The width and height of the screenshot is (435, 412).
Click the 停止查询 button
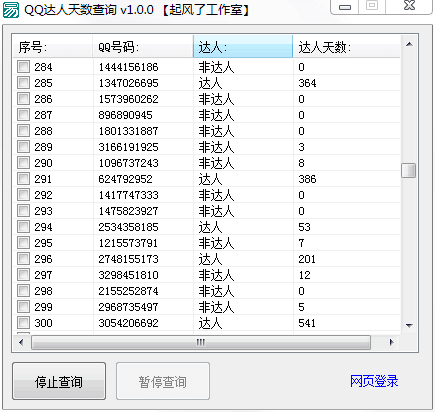click(x=59, y=381)
